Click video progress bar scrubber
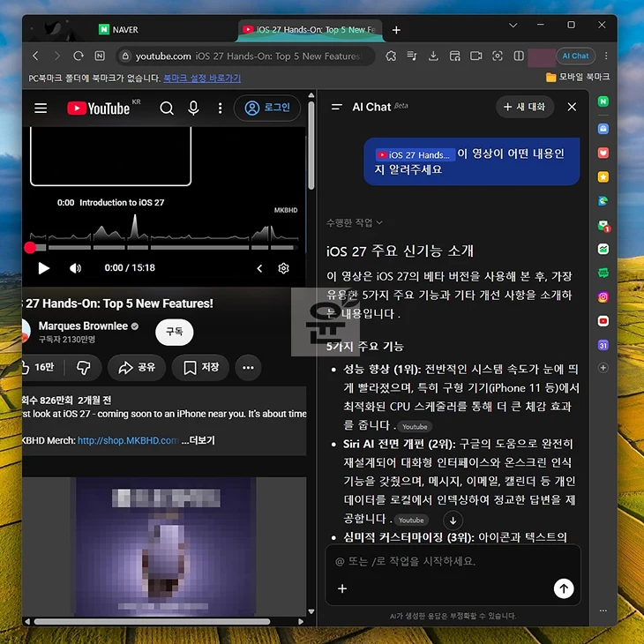 (30, 247)
